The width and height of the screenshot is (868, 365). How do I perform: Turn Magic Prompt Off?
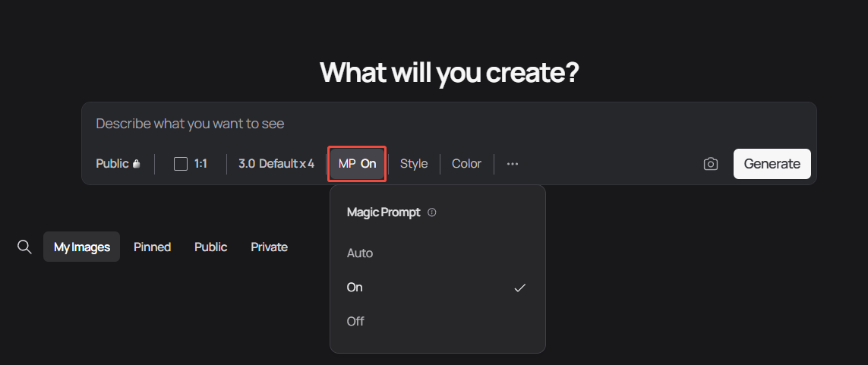pos(355,321)
